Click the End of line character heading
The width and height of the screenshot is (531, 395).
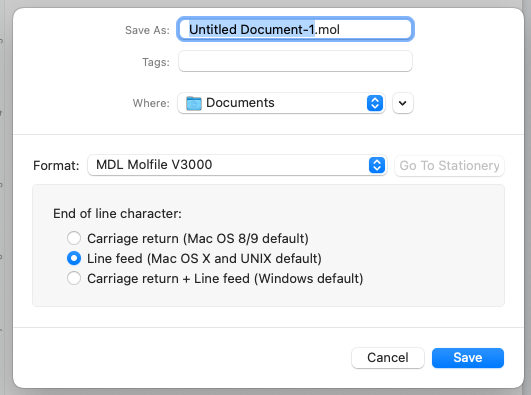(x=118, y=213)
